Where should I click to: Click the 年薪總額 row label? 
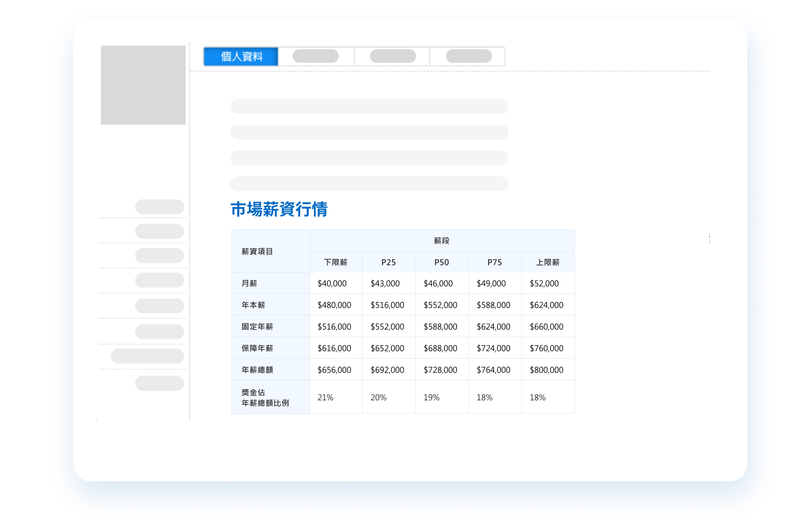pyautogui.click(x=257, y=370)
